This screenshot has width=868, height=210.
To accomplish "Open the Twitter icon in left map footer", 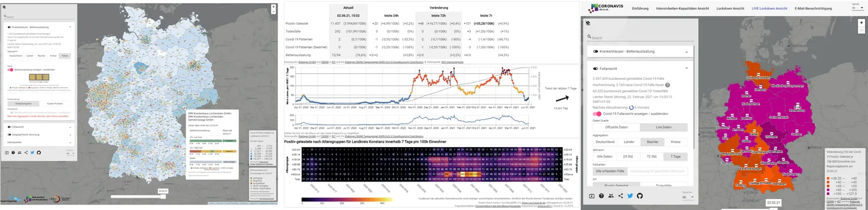I will click(x=32, y=152).
